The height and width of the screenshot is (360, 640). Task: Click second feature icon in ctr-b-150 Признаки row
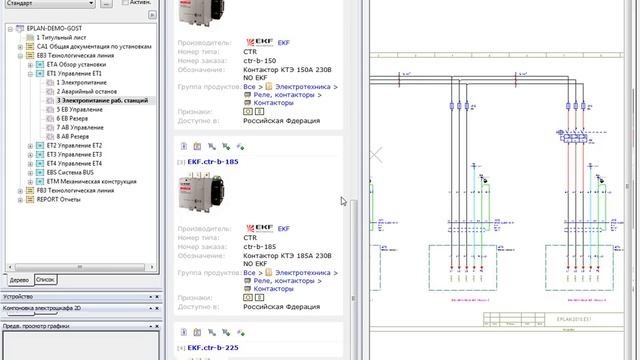[x=259, y=111]
